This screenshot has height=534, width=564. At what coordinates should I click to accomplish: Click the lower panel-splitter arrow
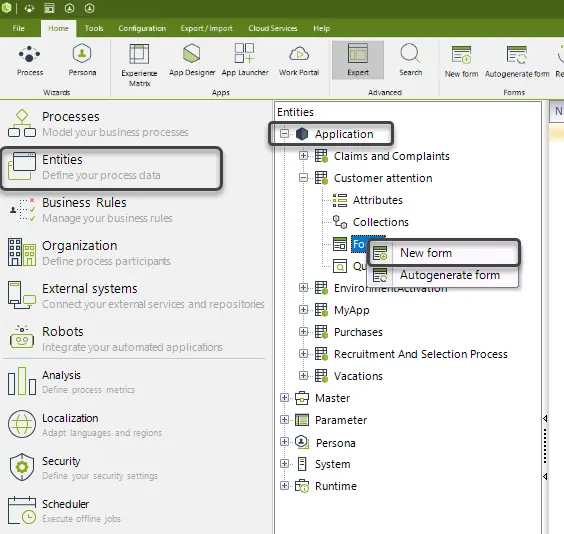(545, 476)
